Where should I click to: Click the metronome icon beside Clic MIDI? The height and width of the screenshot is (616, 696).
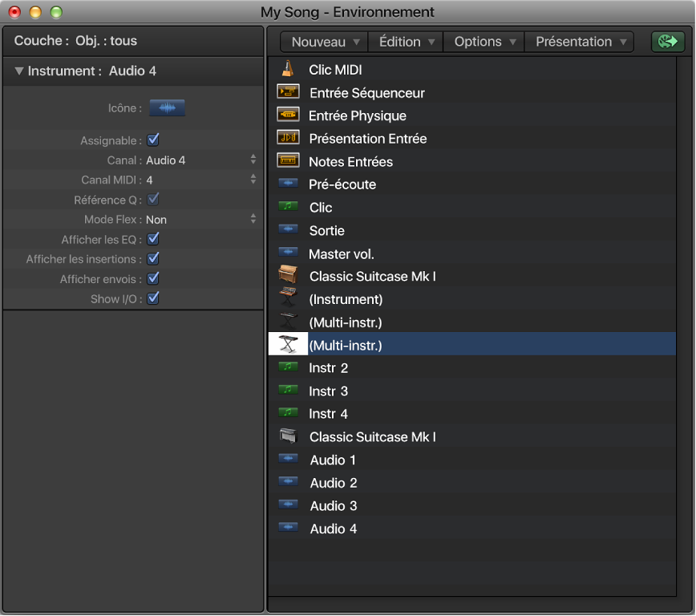(x=287, y=70)
